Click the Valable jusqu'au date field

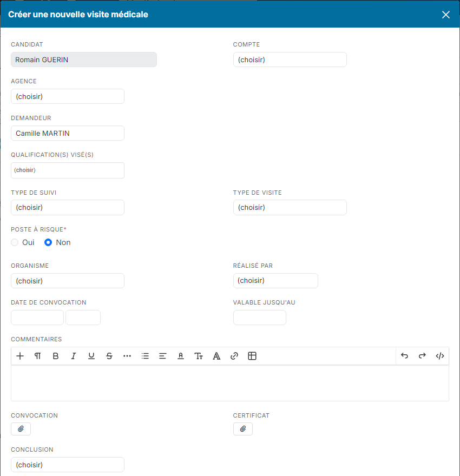260,318
